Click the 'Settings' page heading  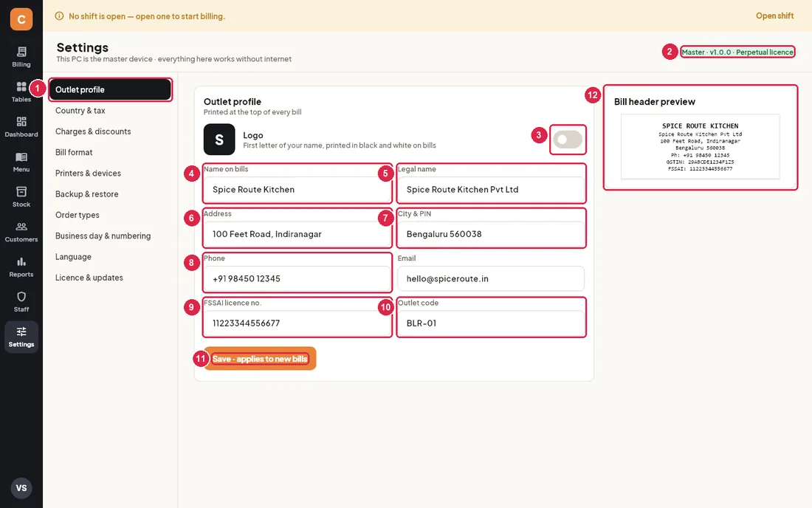point(83,48)
